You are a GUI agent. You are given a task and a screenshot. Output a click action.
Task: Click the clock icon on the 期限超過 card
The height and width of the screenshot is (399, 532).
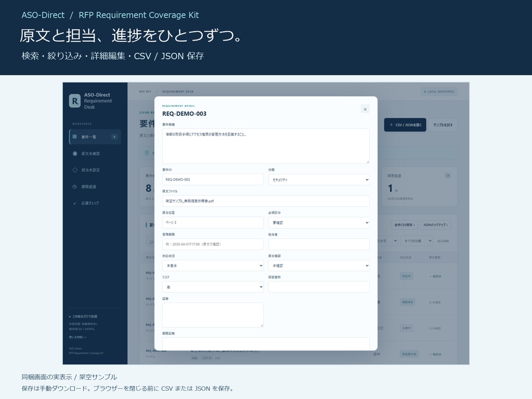coord(447,176)
